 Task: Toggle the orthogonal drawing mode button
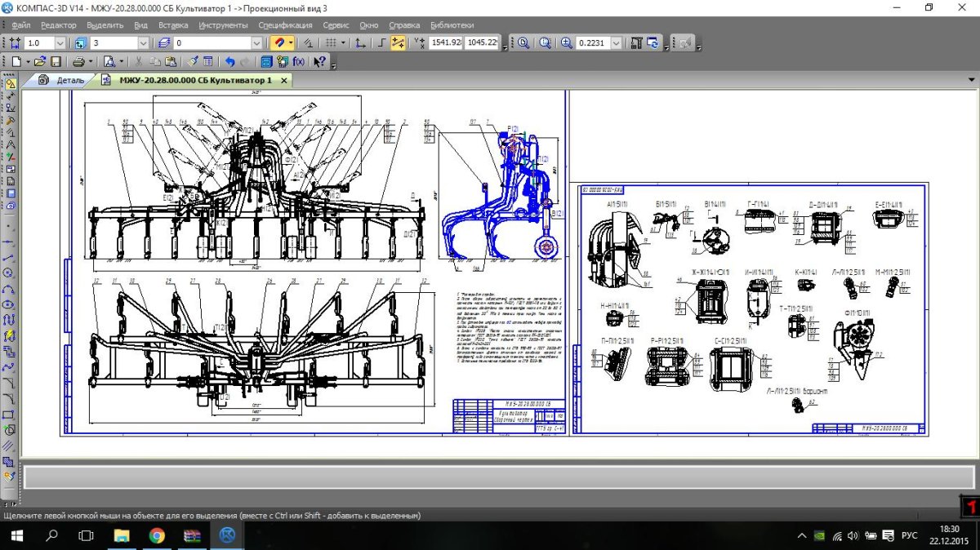pyautogui.click(x=381, y=42)
